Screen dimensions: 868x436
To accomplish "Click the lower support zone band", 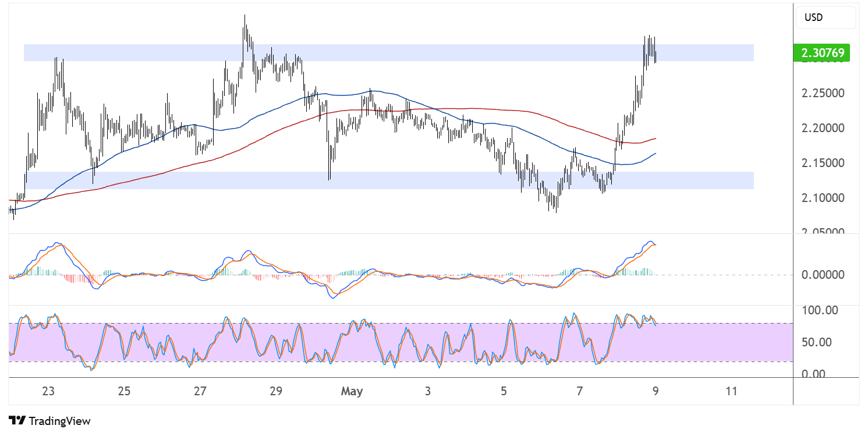I will (408, 182).
